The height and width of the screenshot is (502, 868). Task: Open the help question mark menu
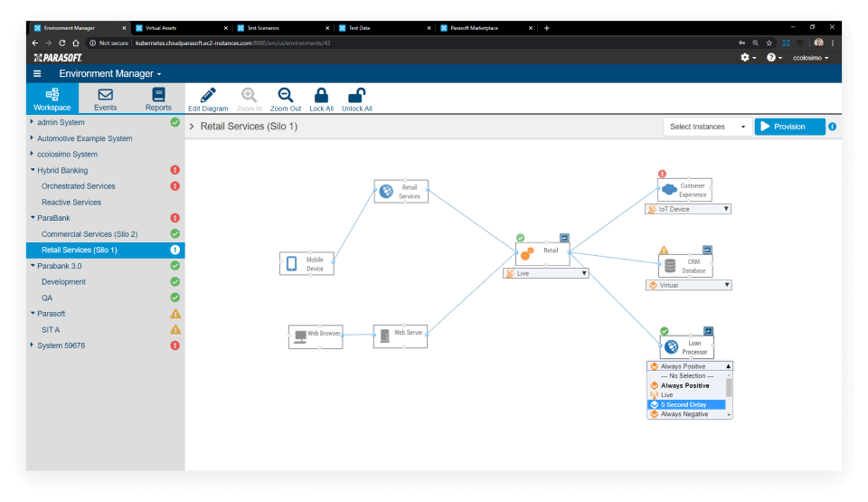point(774,58)
